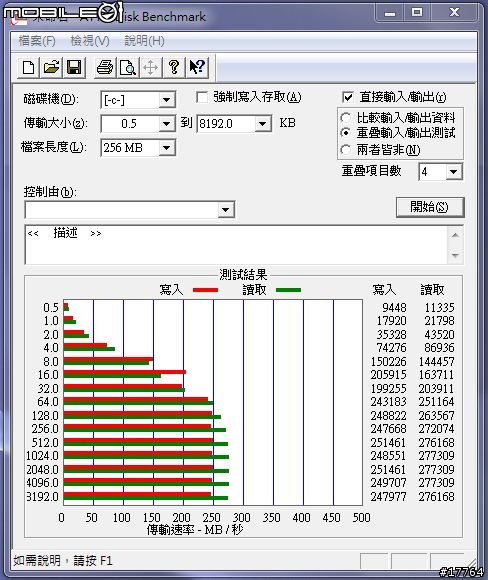488x580 pixels.
Task: Click read value 263567 for 128.0 row
Action: [x=436, y=415]
